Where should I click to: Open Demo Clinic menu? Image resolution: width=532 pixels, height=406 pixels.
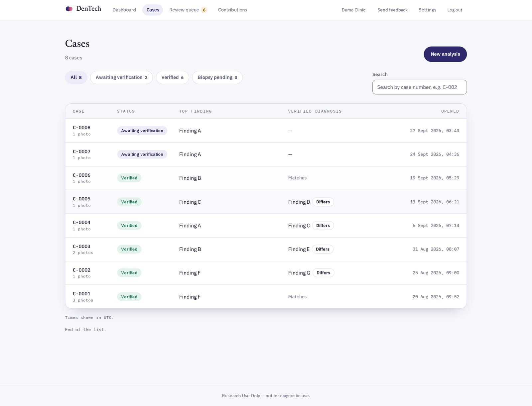[x=353, y=10]
